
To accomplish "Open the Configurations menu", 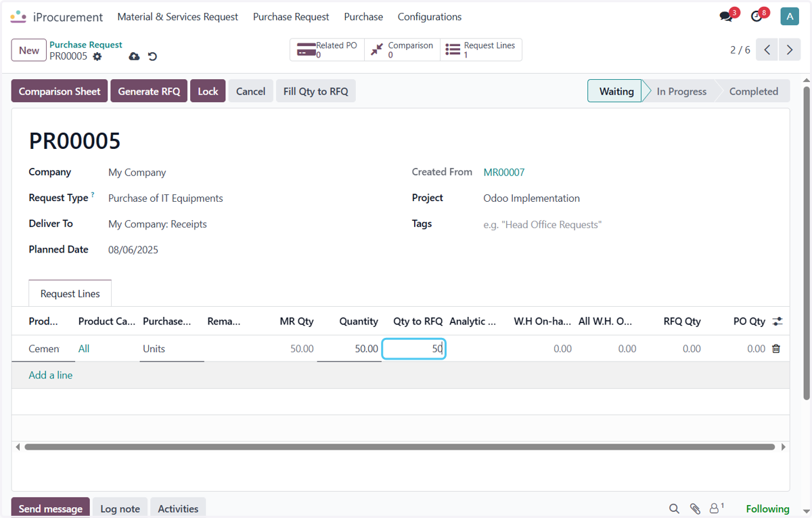I will pos(430,17).
